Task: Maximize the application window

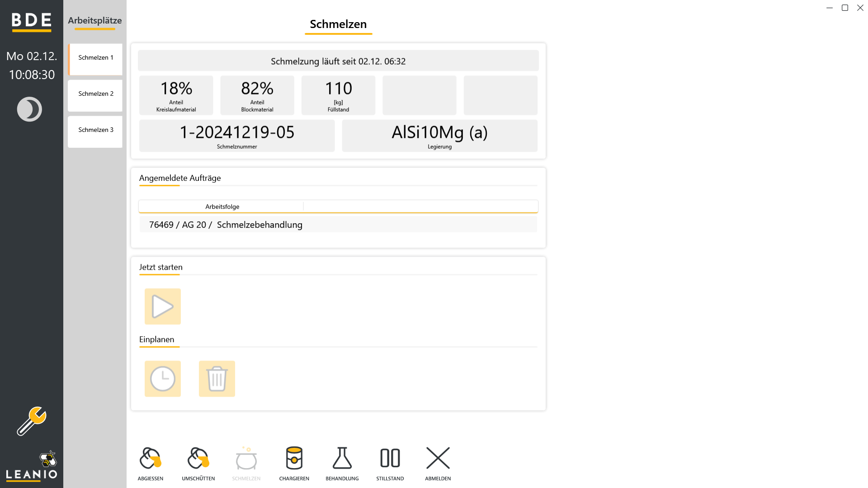Action: [844, 8]
